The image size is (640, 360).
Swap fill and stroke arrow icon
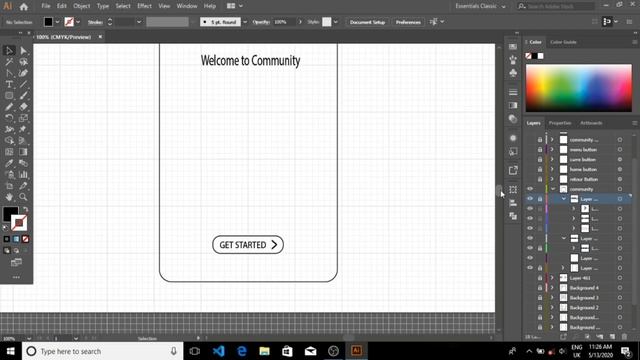25,209
